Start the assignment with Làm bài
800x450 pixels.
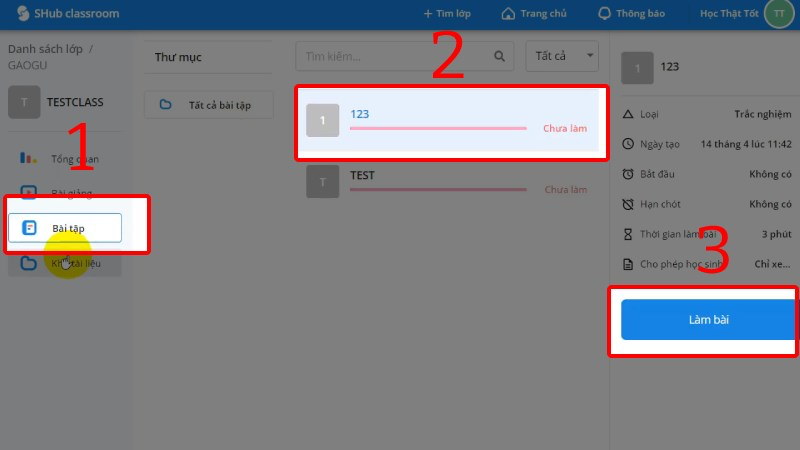[709, 320]
